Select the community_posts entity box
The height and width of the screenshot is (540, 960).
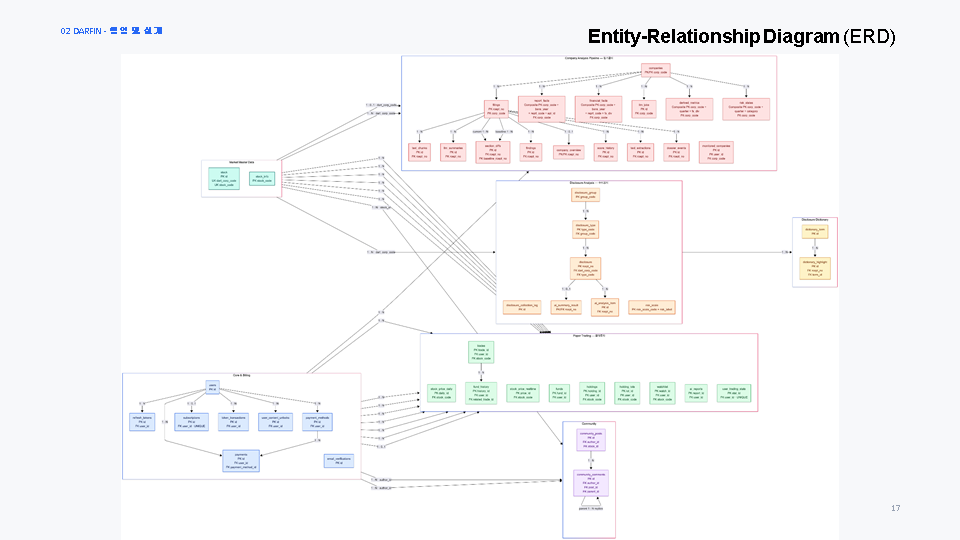[x=591, y=440]
